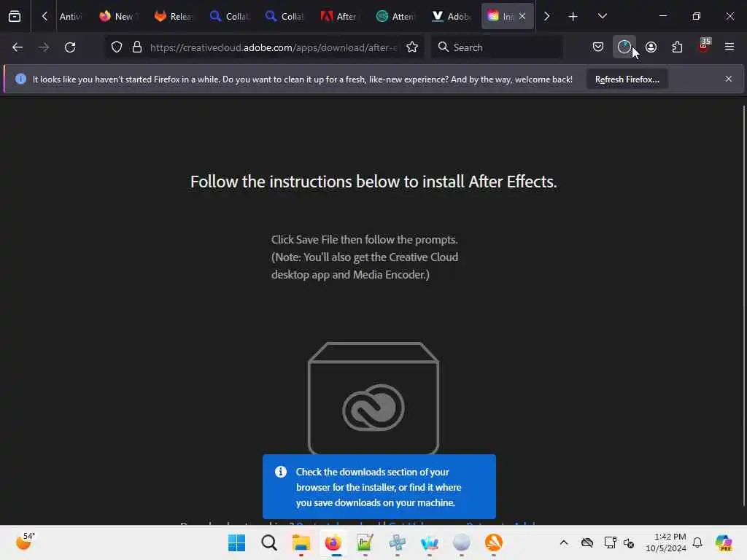Go back to previous page
This screenshot has height=560, width=747.
click(x=18, y=47)
